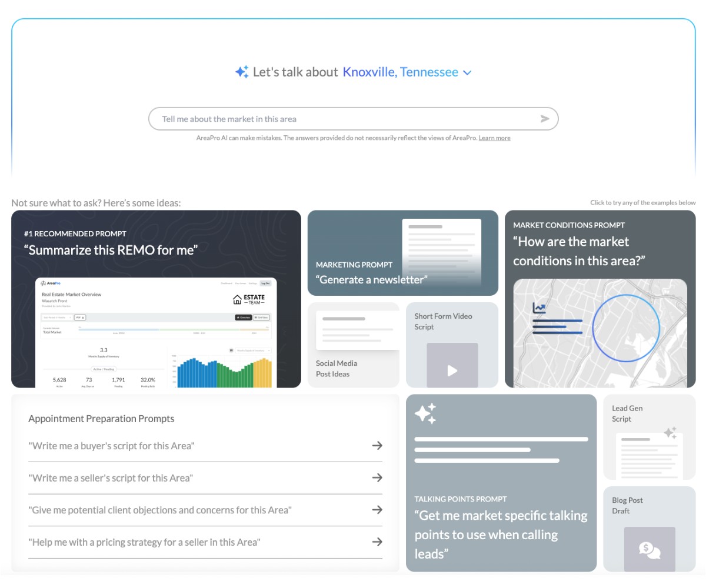Select "Write me a buyer's script for this Area"
This screenshot has height=588, width=706.
(x=205, y=446)
